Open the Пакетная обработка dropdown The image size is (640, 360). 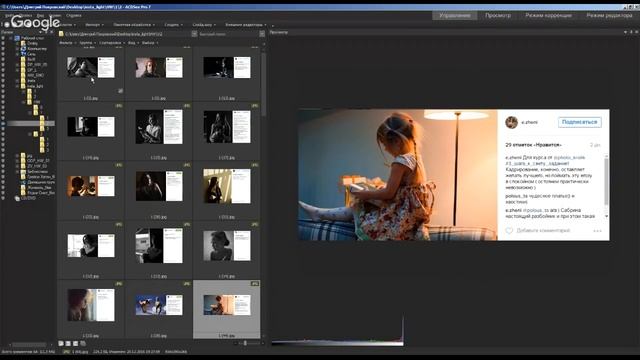point(133,25)
